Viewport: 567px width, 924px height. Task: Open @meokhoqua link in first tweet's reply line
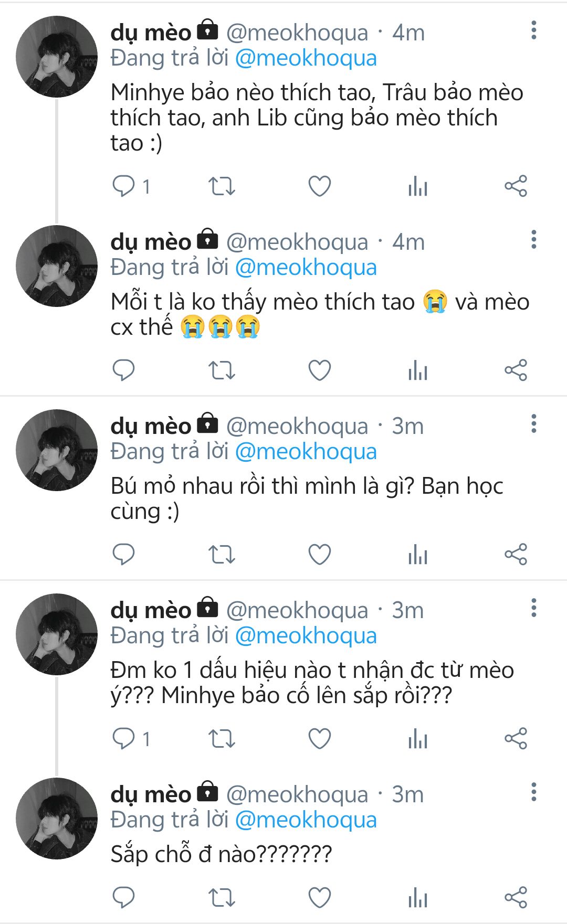[306, 58]
